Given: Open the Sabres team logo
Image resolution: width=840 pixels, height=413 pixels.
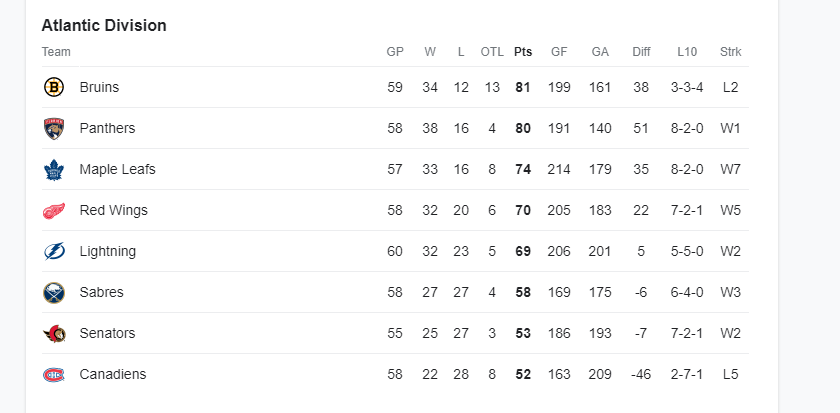Looking at the screenshot, I should pos(54,292).
